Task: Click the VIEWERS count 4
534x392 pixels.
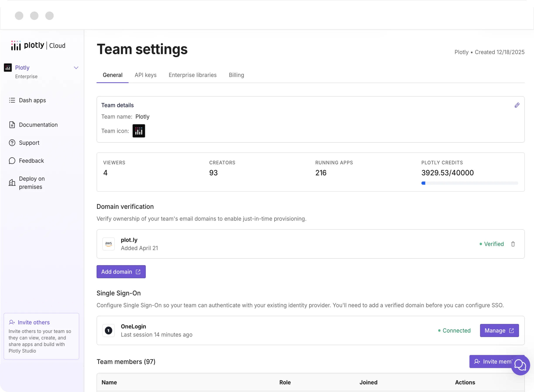Action: pos(105,173)
